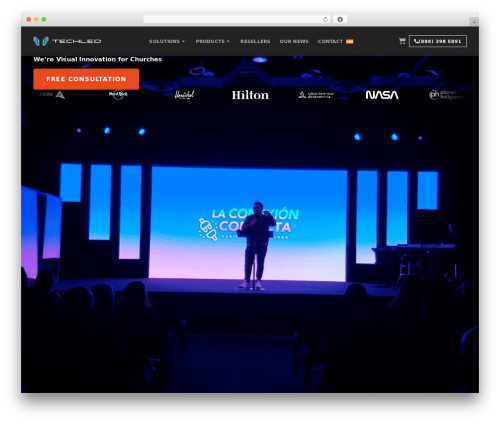The height and width of the screenshot is (423, 500).
Task: Click the browser address bar
Action: tap(237, 19)
